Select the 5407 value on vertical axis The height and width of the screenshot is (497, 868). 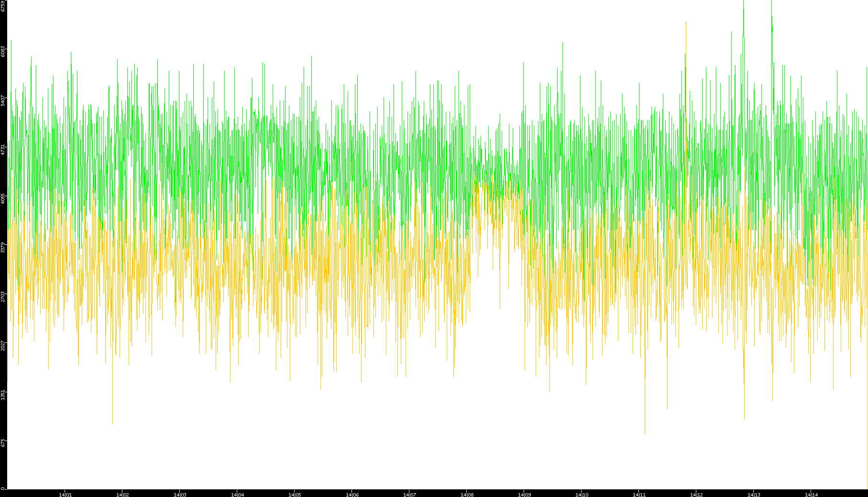click(x=3, y=100)
